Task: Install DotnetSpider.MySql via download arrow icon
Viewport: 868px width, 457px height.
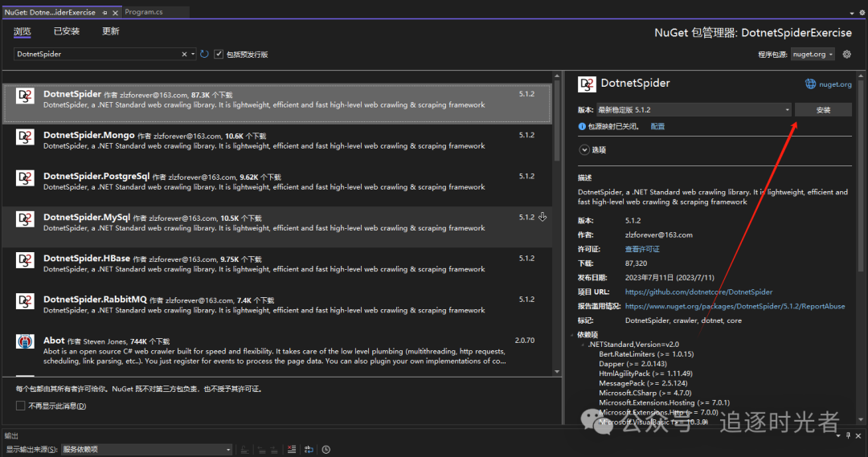Action: click(542, 217)
